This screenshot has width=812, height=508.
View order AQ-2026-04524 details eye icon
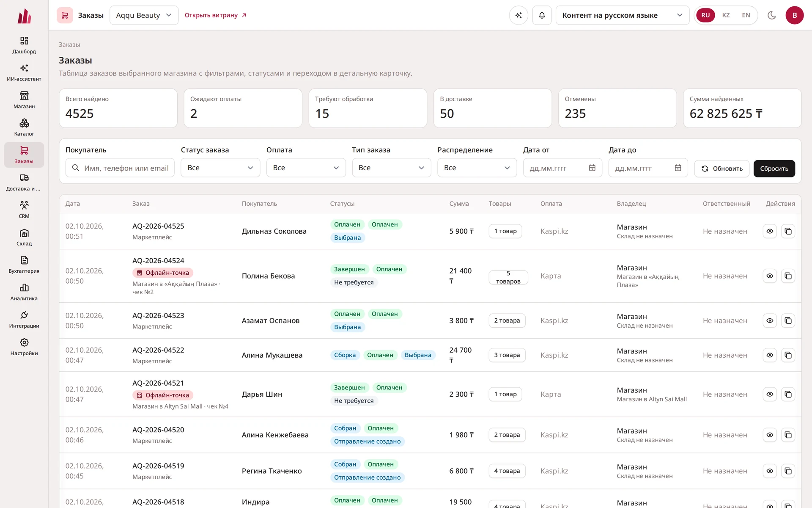pos(770,276)
